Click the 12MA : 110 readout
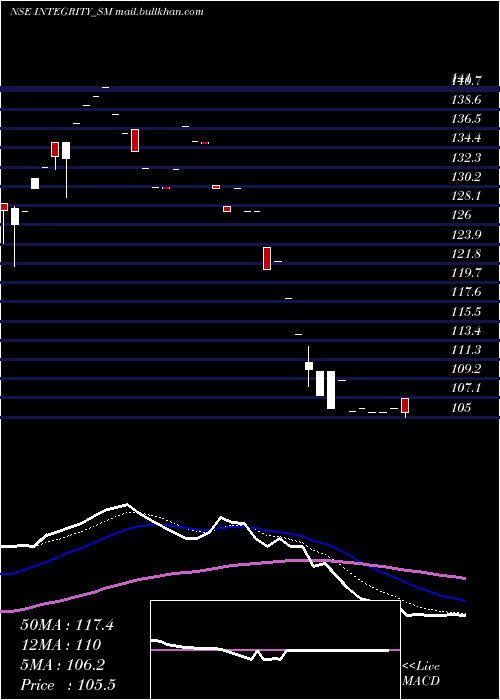The image size is (500, 700). 61,645
